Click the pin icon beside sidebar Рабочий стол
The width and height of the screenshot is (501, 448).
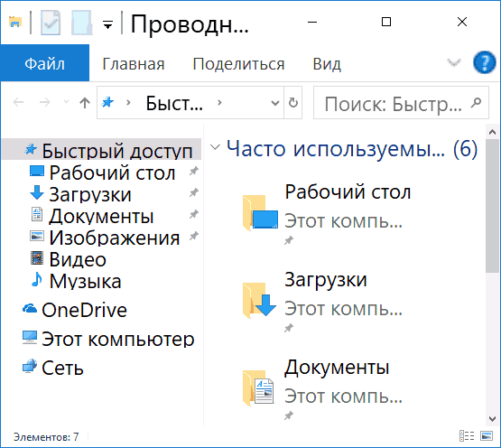pos(193,171)
